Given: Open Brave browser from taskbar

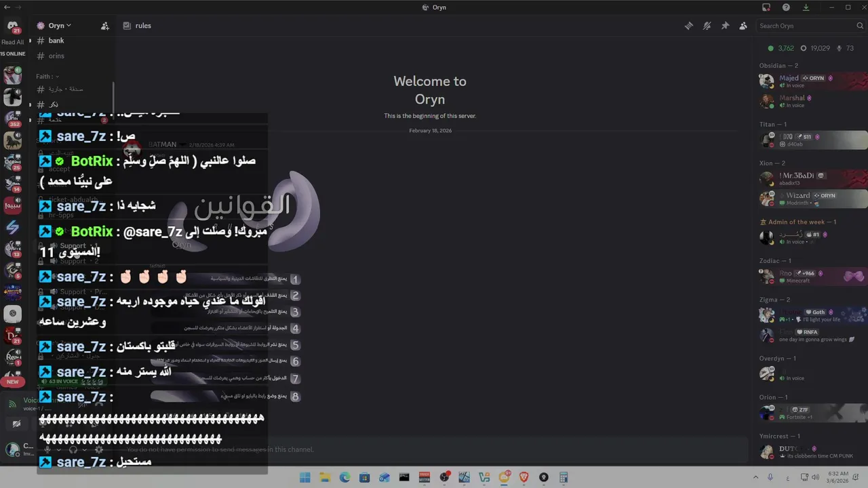Looking at the screenshot, I should pyautogui.click(x=524, y=477).
